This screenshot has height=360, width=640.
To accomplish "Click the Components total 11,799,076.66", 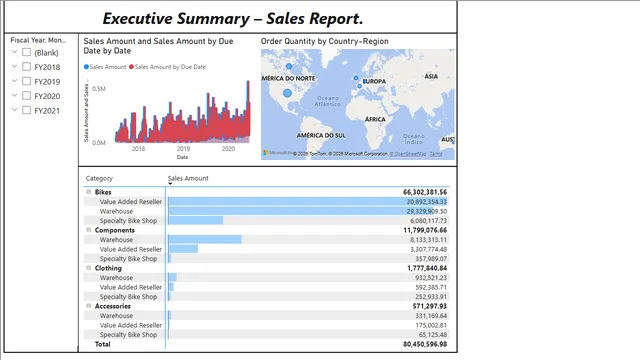I will 425,230.
